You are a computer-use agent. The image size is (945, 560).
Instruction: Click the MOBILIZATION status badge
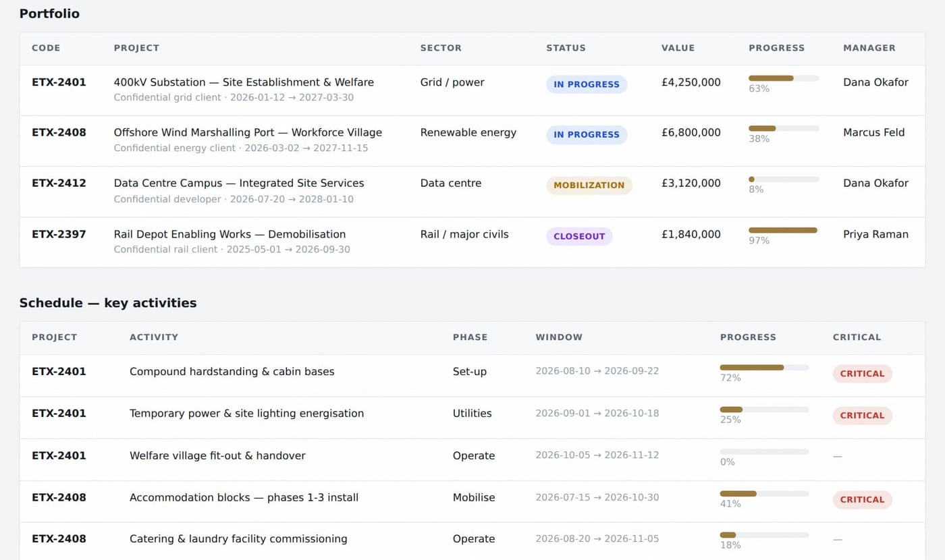click(x=589, y=185)
